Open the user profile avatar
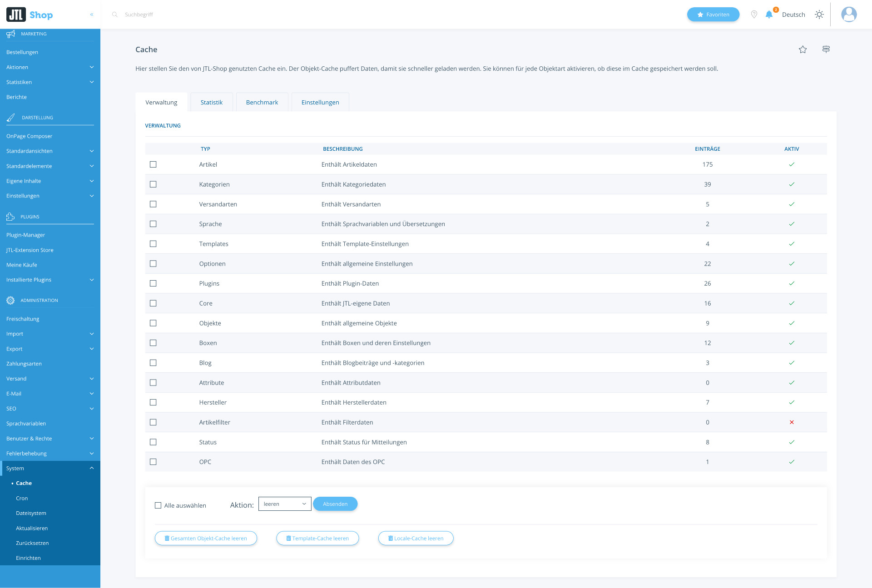Screen dimensions: 872x588 [849, 15]
